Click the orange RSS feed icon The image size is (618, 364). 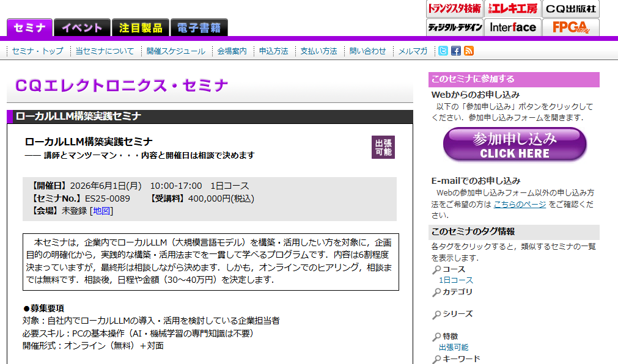point(469,51)
